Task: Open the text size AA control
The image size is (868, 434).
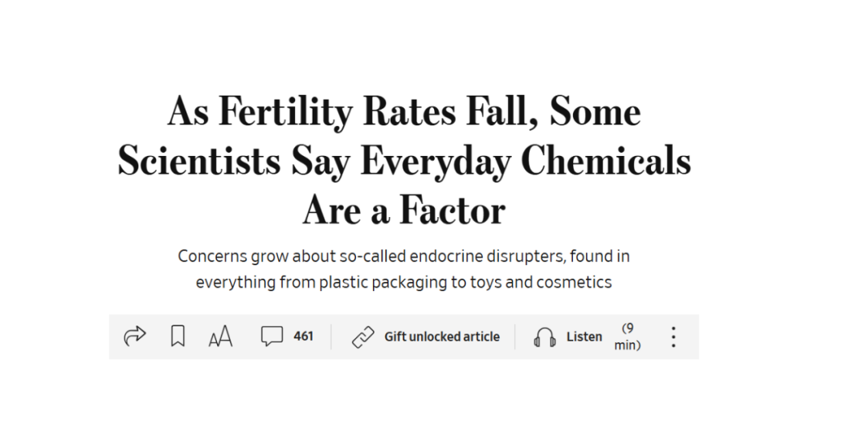Action: [220, 337]
